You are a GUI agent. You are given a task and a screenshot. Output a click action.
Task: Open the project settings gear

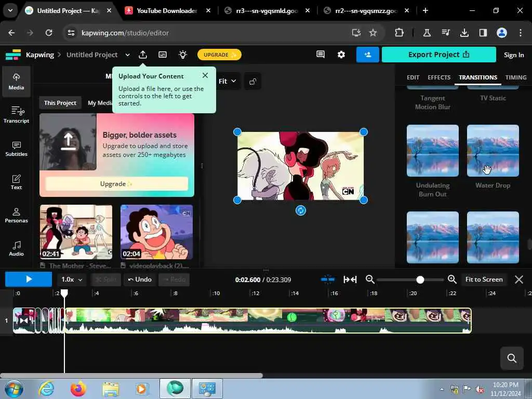coord(341,55)
